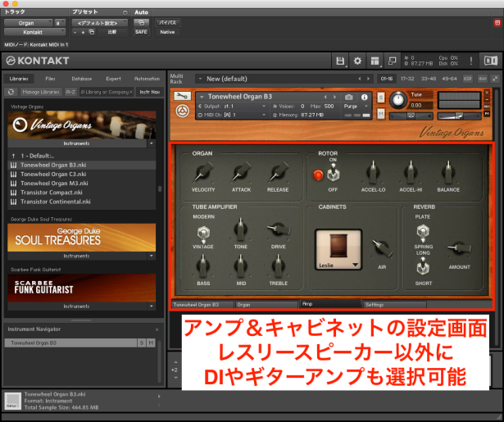Open the Kontakt plugin selector dropdown
504x422 pixels.
34,32
